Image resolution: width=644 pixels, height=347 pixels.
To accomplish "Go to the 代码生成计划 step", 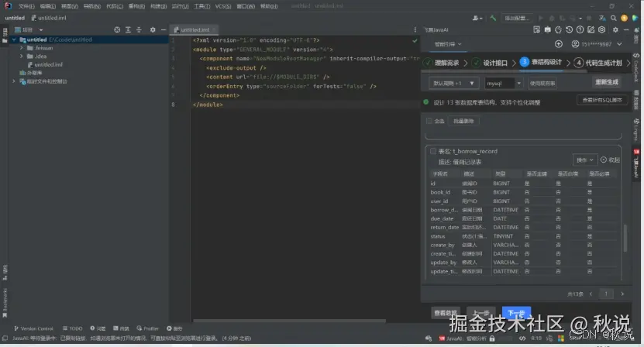I will pyautogui.click(x=598, y=63).
